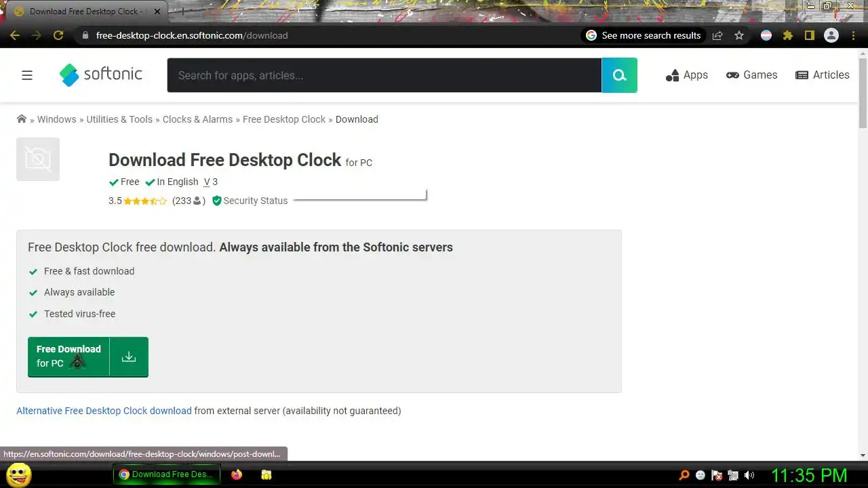Click the home breadcrumb icon
868x488 pixels.
click(22, 119)
